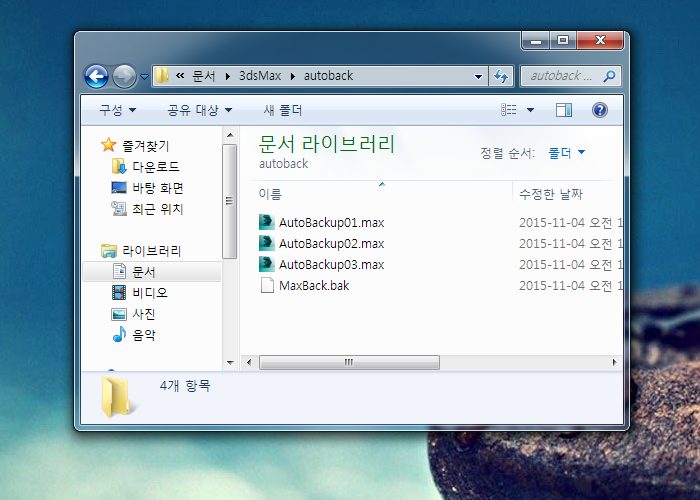Expand the arrow after 3dsMax breadcrumb

[x=293, y=76]
